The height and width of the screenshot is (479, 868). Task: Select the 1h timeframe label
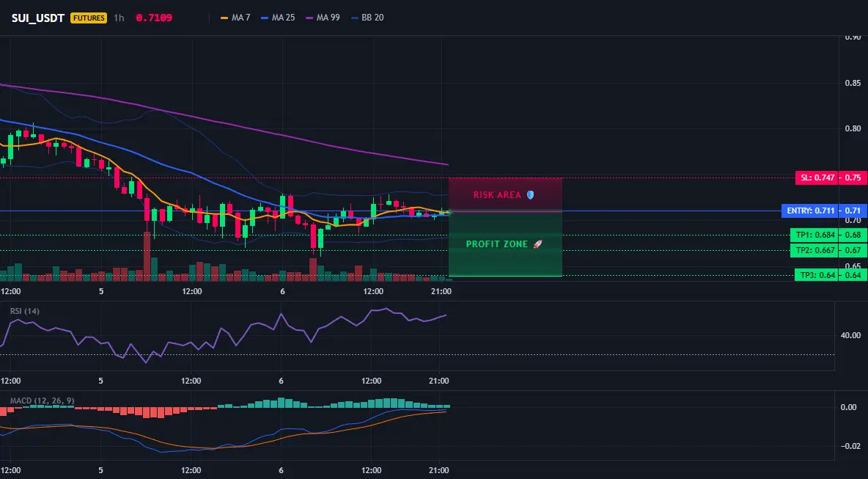119,18
